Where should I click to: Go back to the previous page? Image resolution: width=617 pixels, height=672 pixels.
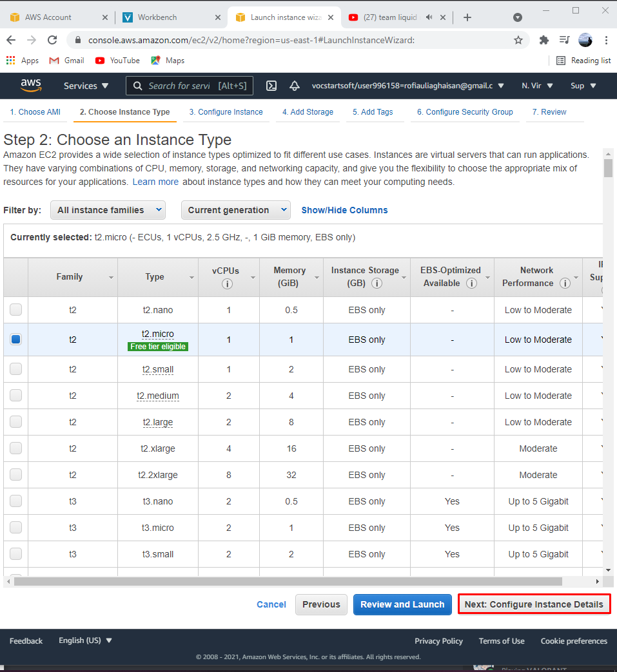[x=11, y=41]
